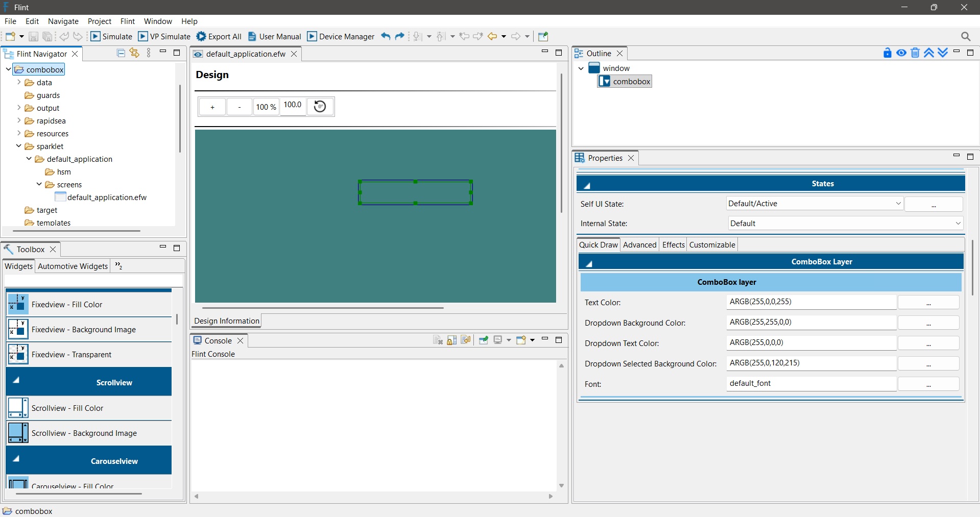Click Collapse All in Flint Navigator

tap(121, 53)
